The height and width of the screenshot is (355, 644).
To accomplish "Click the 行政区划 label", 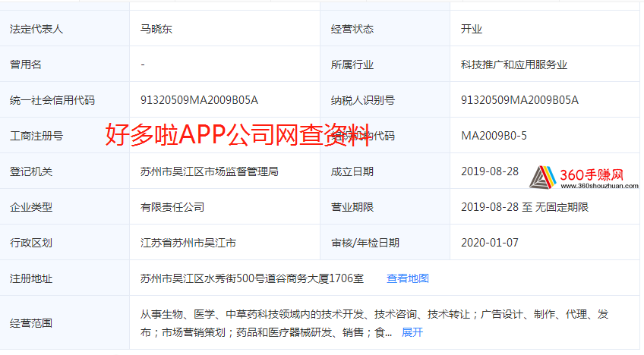I will point(31,243).
